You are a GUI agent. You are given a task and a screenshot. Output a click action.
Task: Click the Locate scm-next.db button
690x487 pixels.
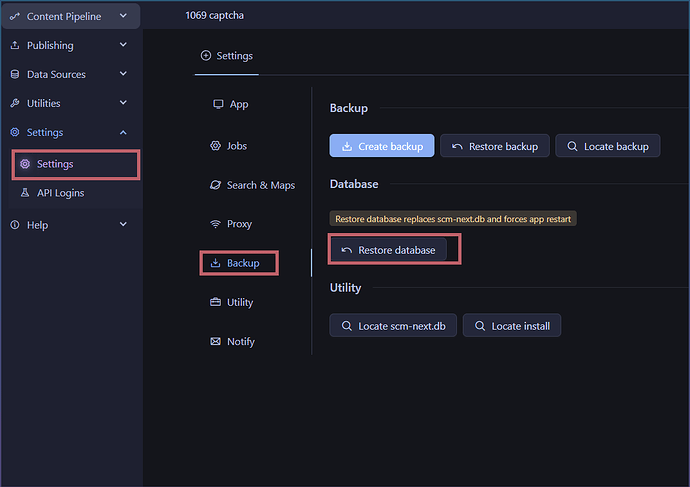[393, 326]
